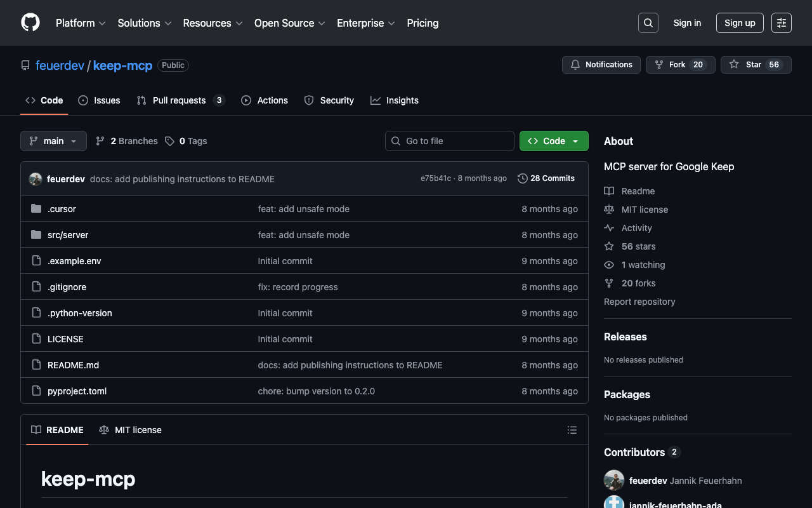Image resolution: width=812 pixels, height=508 pixels.
Task: Click the GitHub logo in header
Action: (30, 23)
